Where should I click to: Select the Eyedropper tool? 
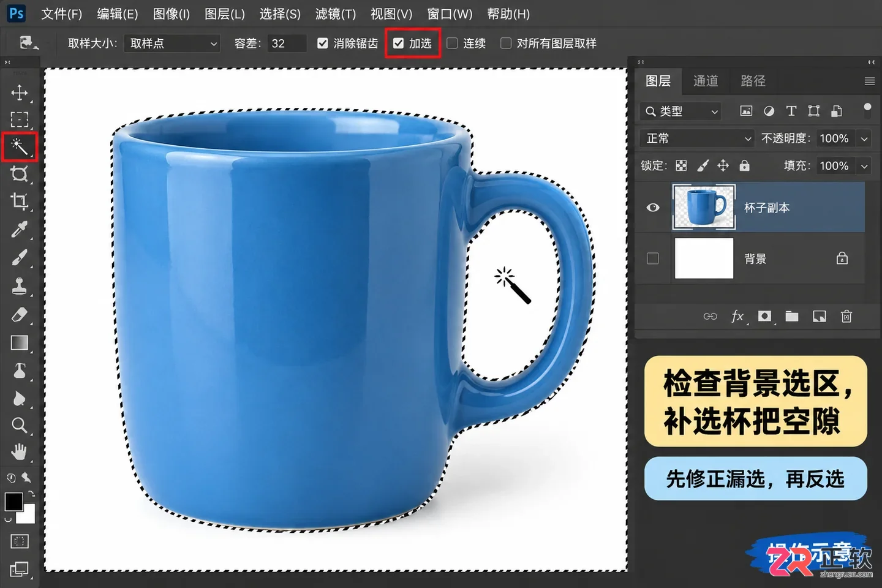[19, 230]
